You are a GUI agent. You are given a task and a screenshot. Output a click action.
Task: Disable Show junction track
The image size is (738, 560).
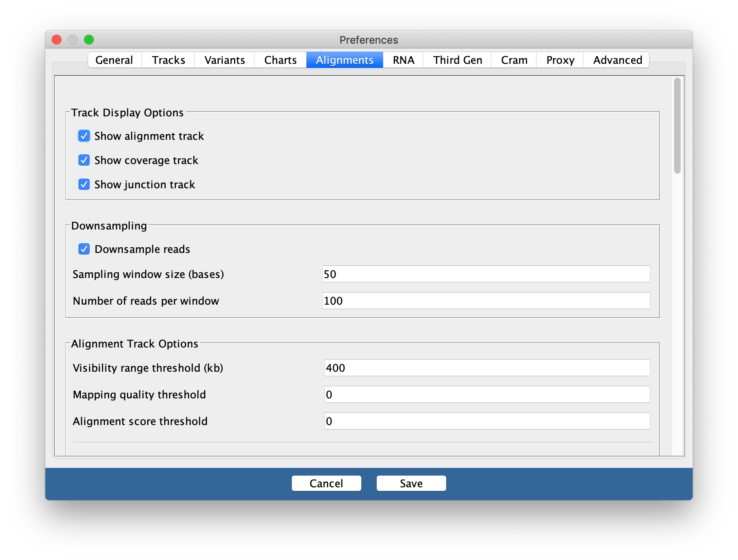click(x=84, y=185)
